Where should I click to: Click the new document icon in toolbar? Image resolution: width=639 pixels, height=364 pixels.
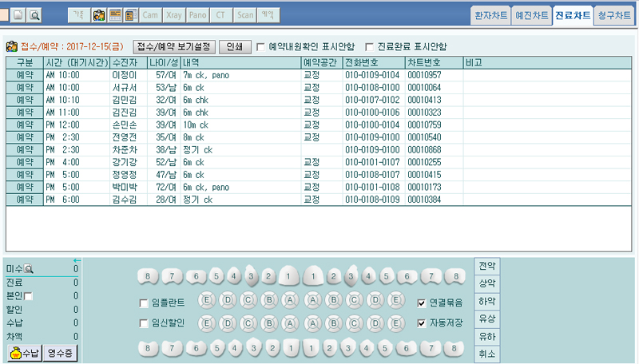pyautogui.click(x=18, y=15)
